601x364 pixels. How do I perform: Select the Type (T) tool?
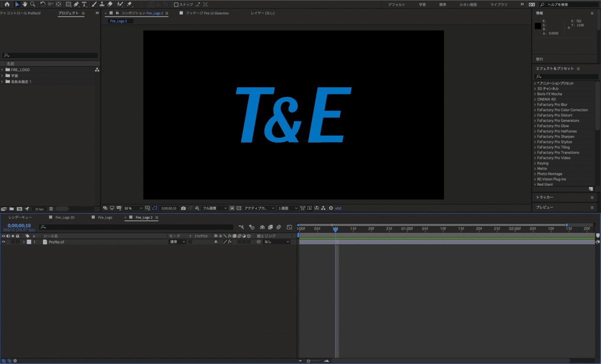point(84,4)
